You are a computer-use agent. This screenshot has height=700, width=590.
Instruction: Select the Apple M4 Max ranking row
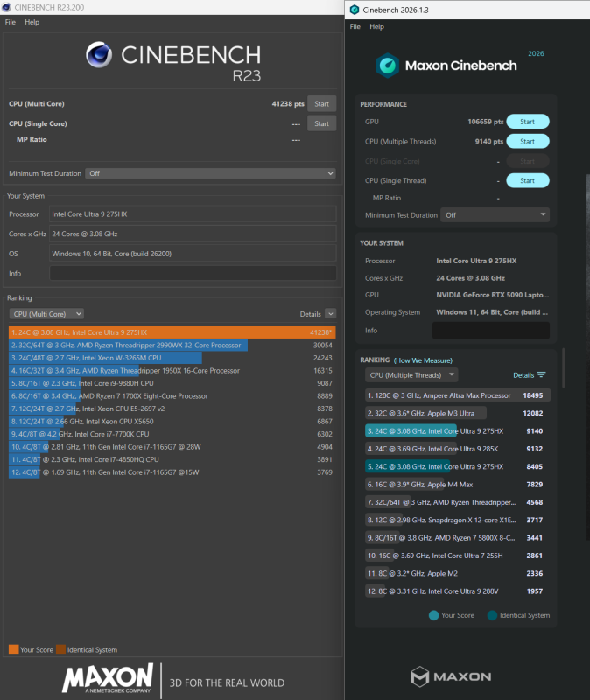[457, 485]
